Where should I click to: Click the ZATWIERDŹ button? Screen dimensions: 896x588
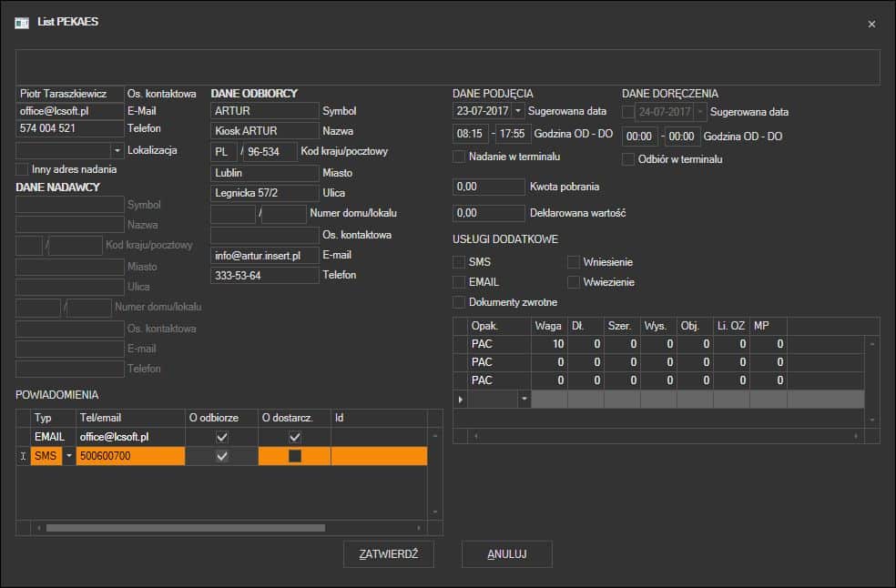(389, 553)
